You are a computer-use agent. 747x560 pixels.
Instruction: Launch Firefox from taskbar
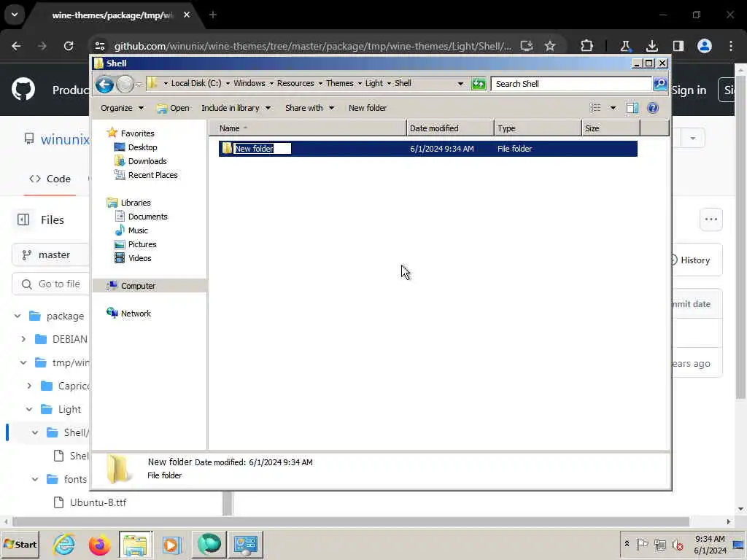click(99, 544)
